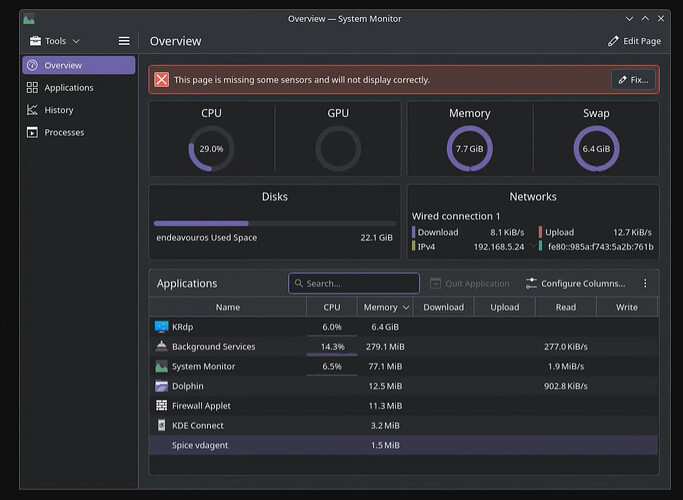Screen dimensions: 683x500
Task: Open the History page in sidebar
Action: (58, 110)
